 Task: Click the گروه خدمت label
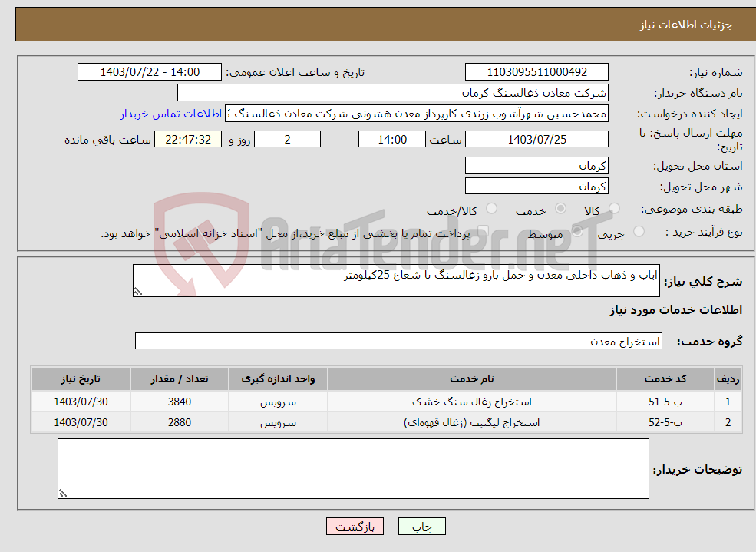point(709,342)
